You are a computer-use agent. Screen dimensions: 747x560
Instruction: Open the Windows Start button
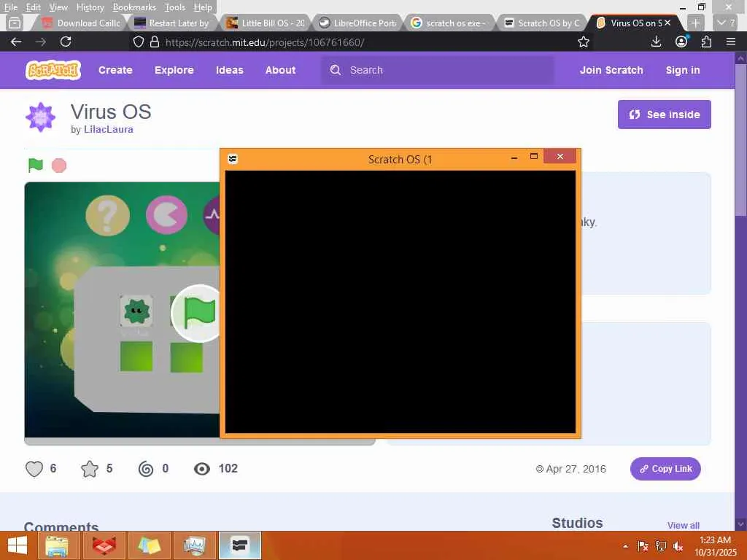tap(18, 545)
